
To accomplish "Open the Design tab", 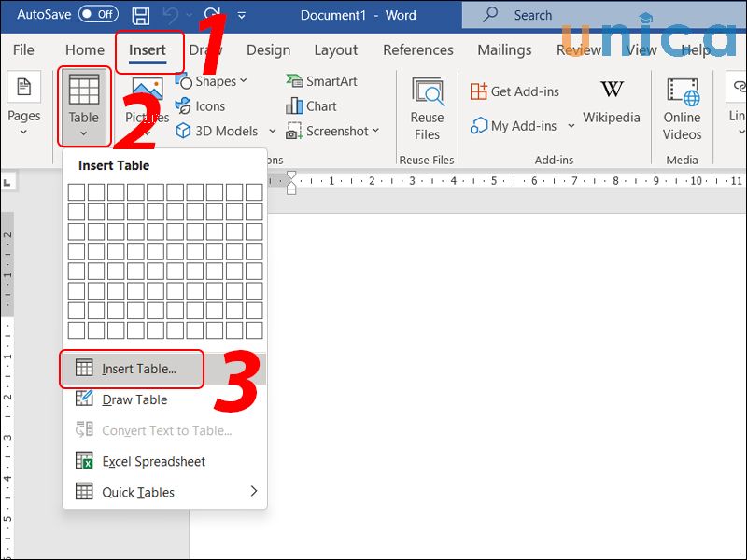I will pyautogui.click(x=268, y=50).
